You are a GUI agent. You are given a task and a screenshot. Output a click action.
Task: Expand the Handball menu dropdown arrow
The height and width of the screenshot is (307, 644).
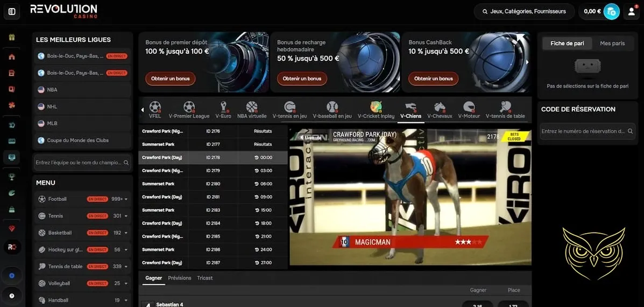coord(126,301)
